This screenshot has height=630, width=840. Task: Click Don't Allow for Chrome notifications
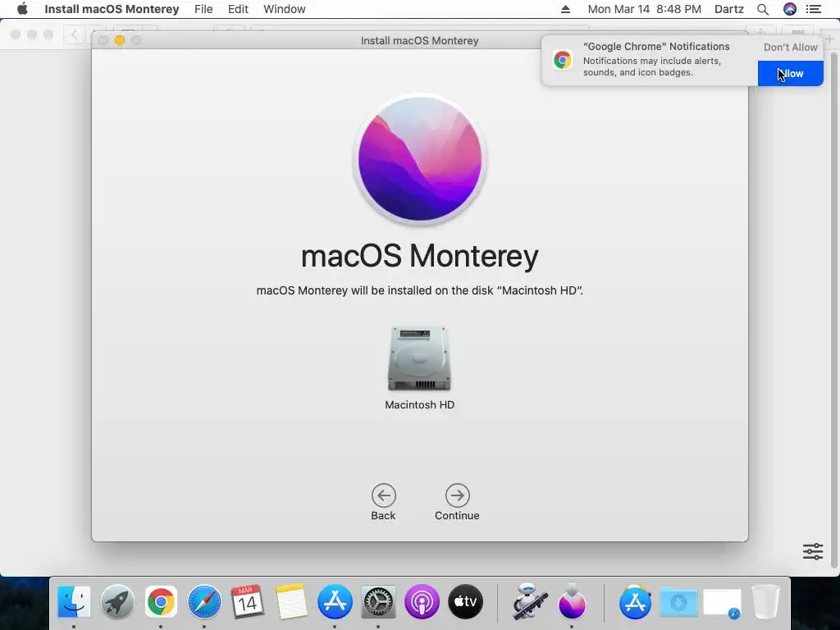point(790,47)
